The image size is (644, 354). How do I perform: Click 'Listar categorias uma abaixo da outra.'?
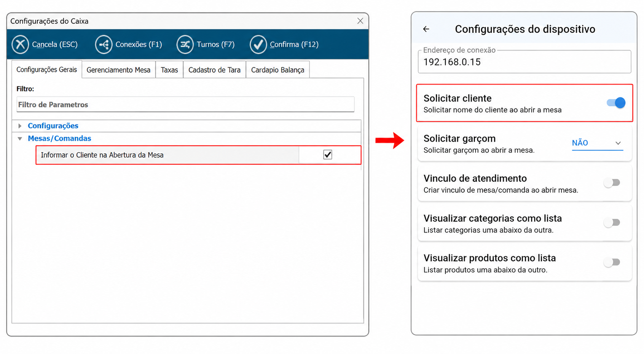[488, 230]
